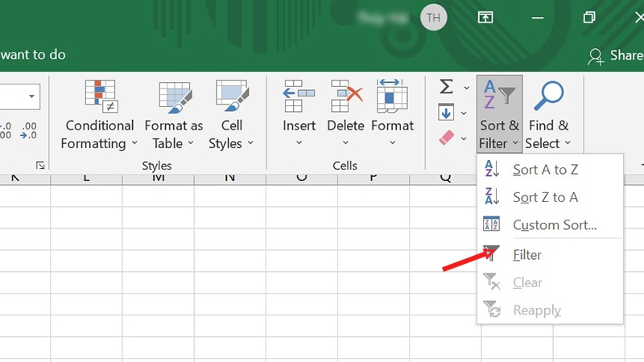Expand the Cell Styles chevron
Viewport: 644px width, 362px height.
(x=250, y=143)
